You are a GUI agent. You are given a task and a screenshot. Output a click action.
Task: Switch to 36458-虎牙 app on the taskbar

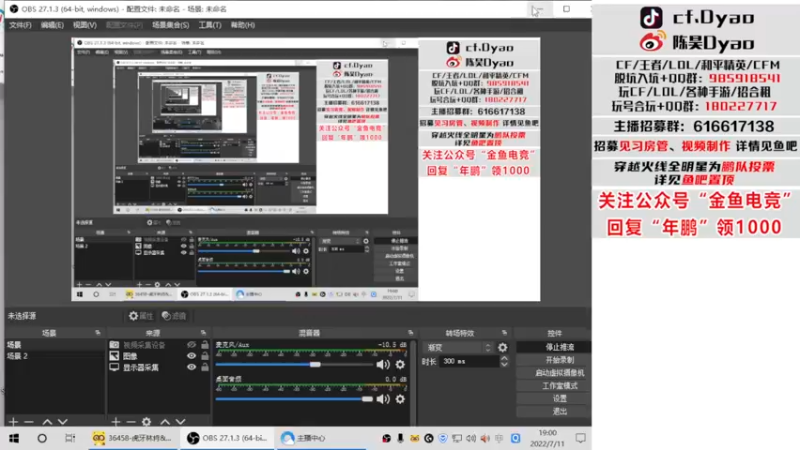132,438
